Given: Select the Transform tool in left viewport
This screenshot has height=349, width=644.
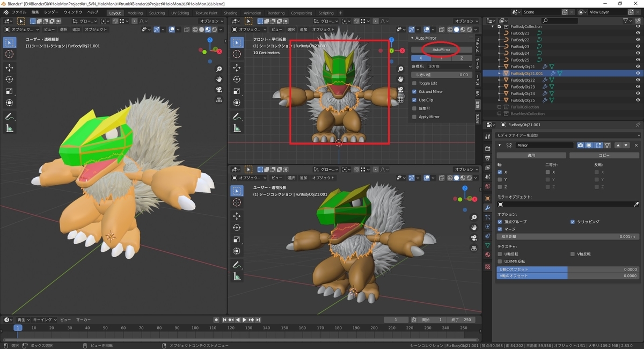Looking at the screenshot, I should click(10, 103).
